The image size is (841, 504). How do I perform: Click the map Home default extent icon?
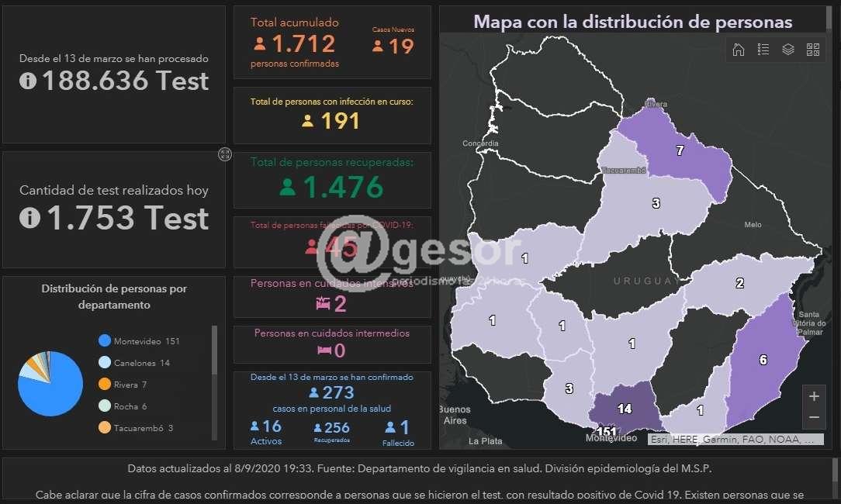739,50
